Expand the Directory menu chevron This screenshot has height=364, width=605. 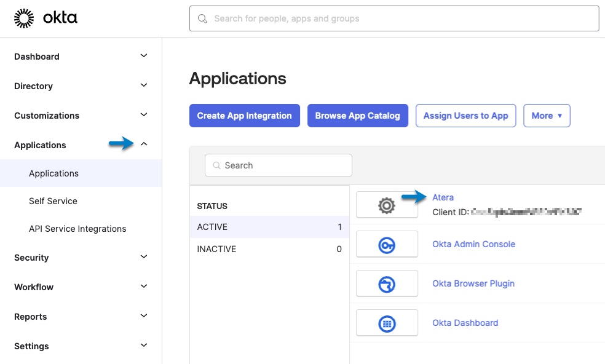(x=144, y=85)
